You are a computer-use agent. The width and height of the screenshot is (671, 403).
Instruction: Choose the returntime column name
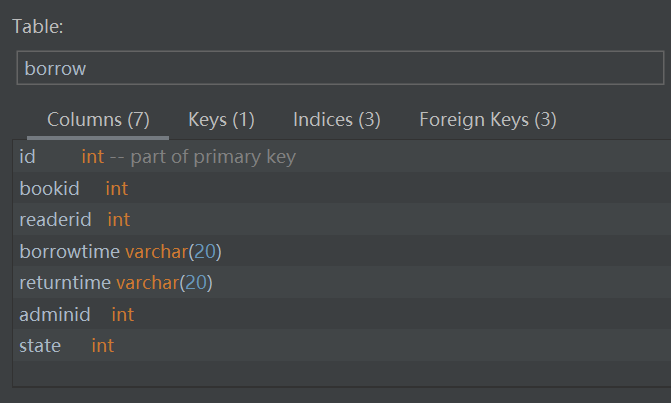pyautogui.click(x=65, y=283)
